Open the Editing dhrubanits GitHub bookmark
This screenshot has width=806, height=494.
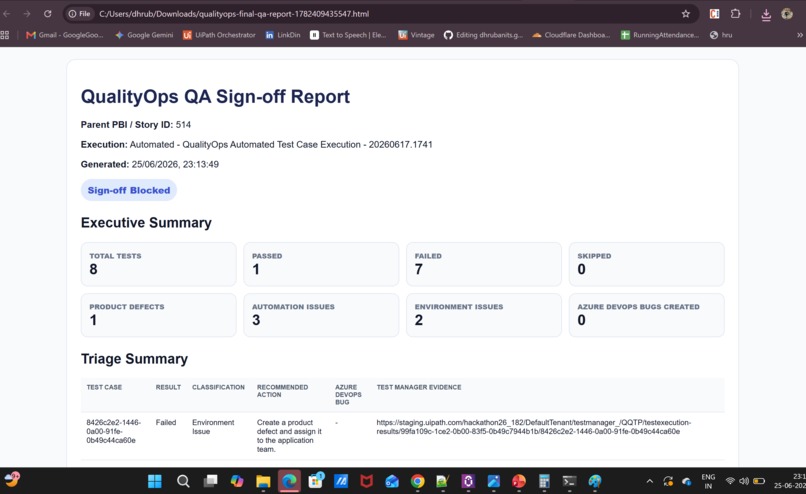coord(483,35)
